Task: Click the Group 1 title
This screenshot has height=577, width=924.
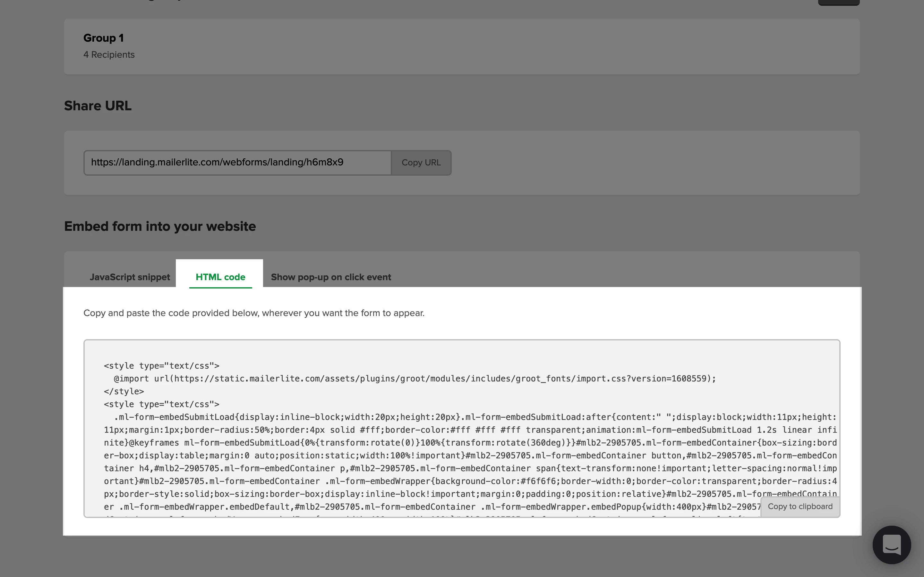Action: pos(103,38)
